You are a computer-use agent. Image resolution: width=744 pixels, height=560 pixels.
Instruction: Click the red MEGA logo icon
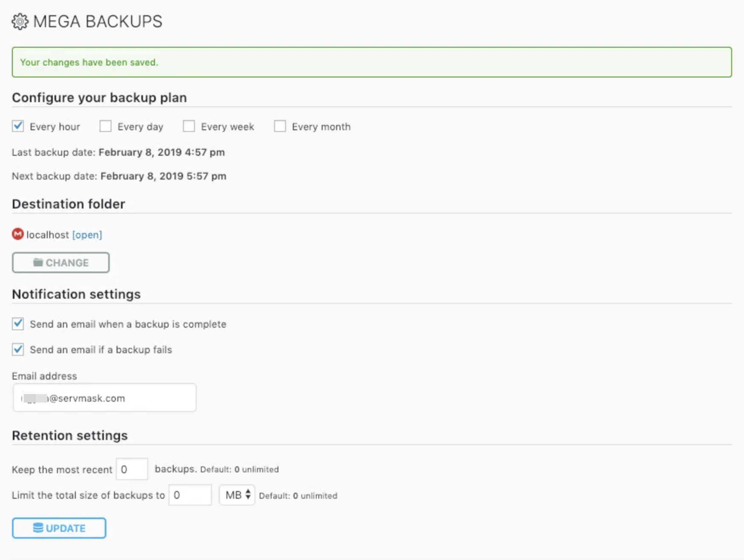pyautogui.click(x=18, y=234)
